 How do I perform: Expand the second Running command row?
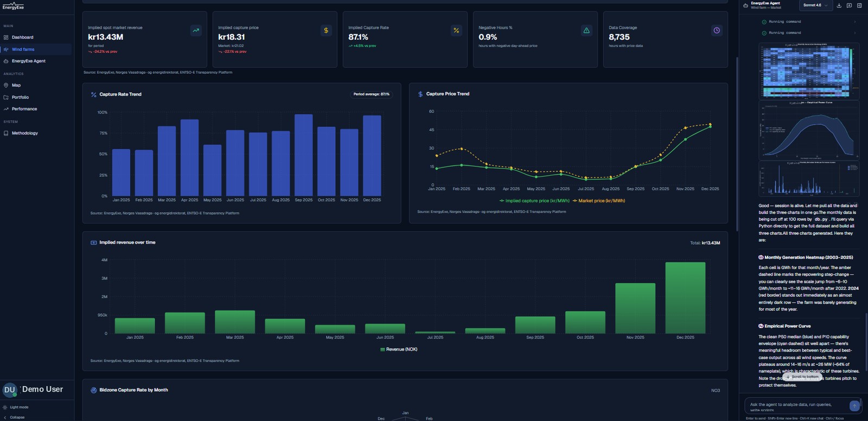click(808, 33)
